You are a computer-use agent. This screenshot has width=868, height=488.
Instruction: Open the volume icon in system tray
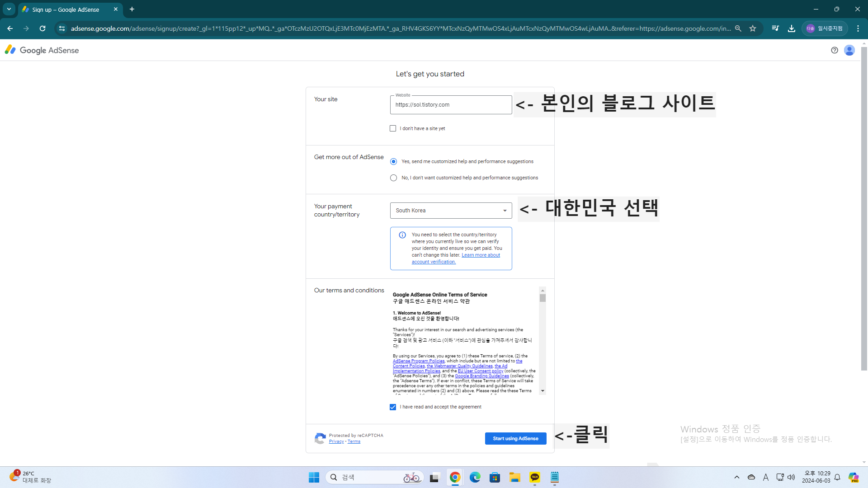[791, 477]
